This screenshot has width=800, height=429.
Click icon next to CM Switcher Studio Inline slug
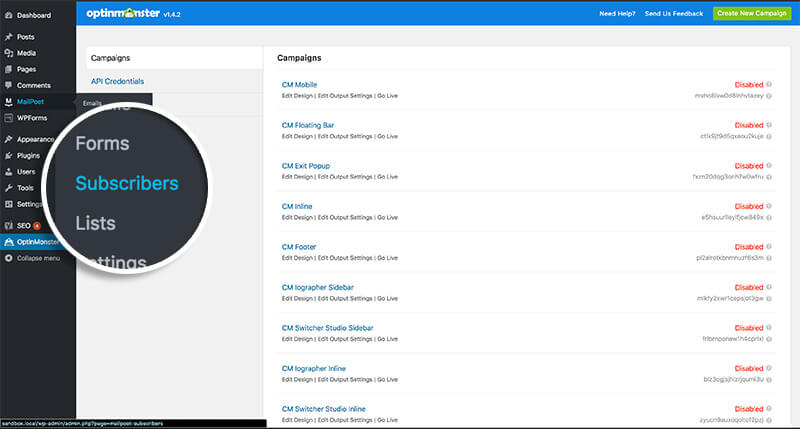click(769, 420)
